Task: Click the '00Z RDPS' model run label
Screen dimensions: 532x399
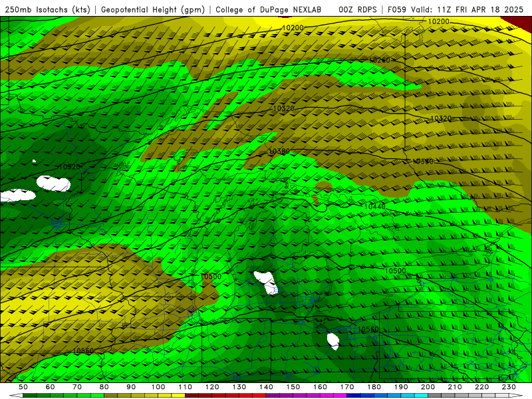Action: pos(358,10)
